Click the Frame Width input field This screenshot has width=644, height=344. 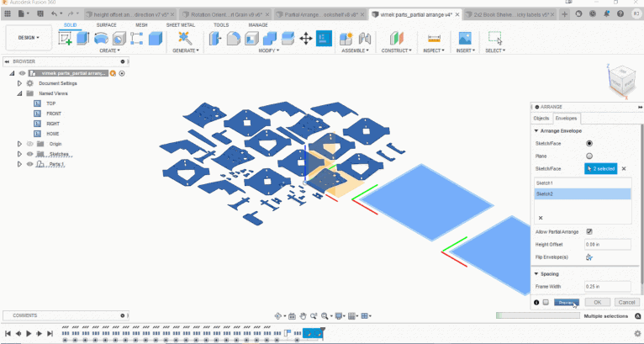click(607, 287)
